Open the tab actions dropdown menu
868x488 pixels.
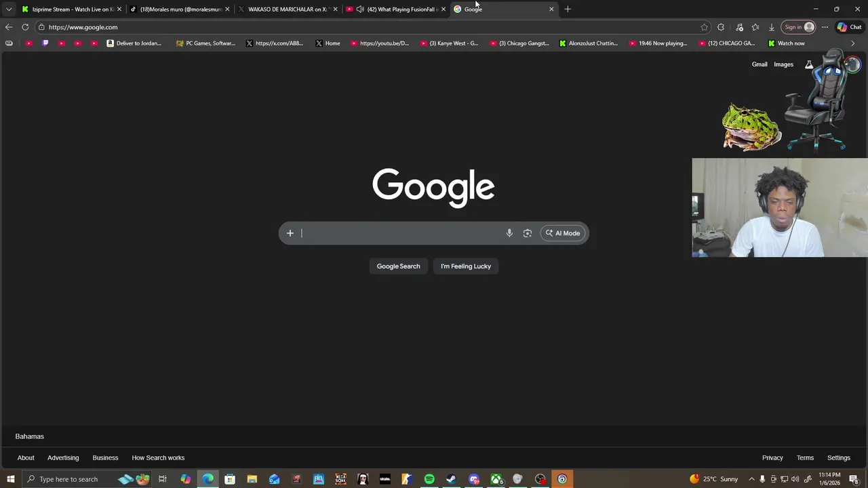pos(9,9)
